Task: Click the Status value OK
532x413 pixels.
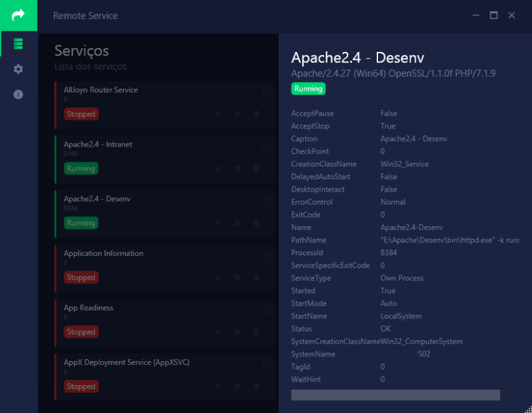Action: [385, 329]
